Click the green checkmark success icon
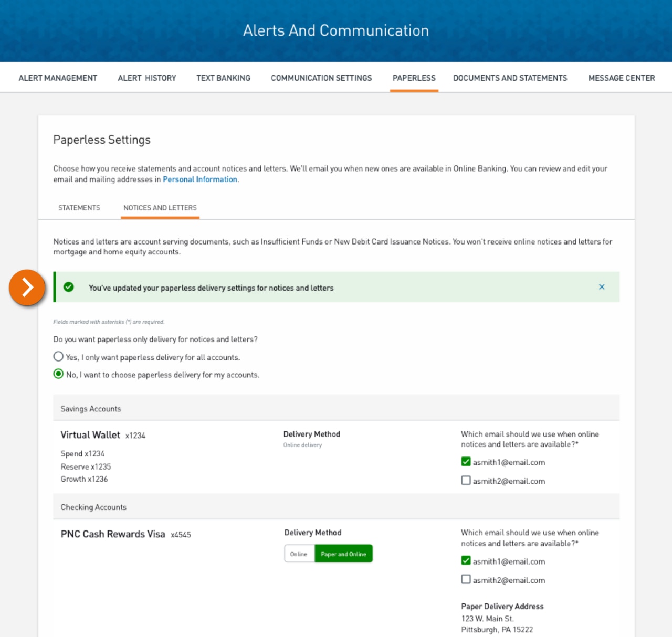This screenshot has width=672, height=637. pyautogui.click(x=69, y=287)
